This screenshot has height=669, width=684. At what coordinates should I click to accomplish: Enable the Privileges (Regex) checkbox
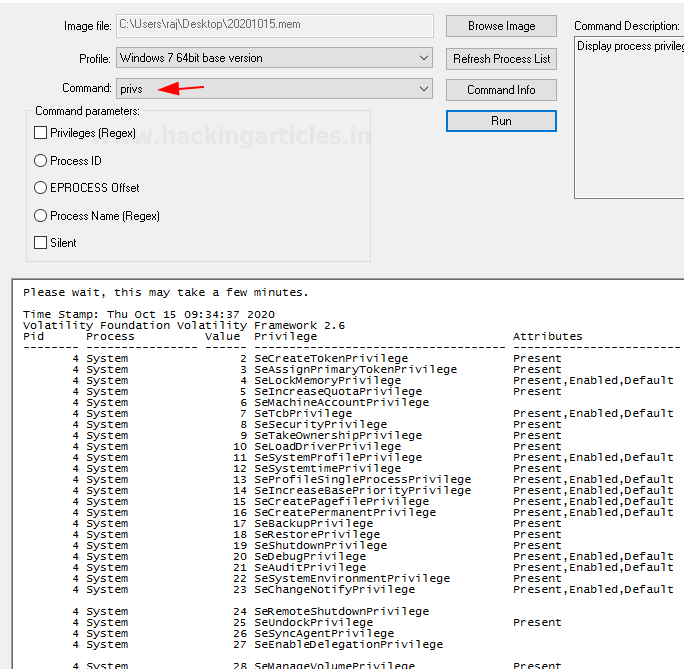pyautogui.click(x=41, y=132)
